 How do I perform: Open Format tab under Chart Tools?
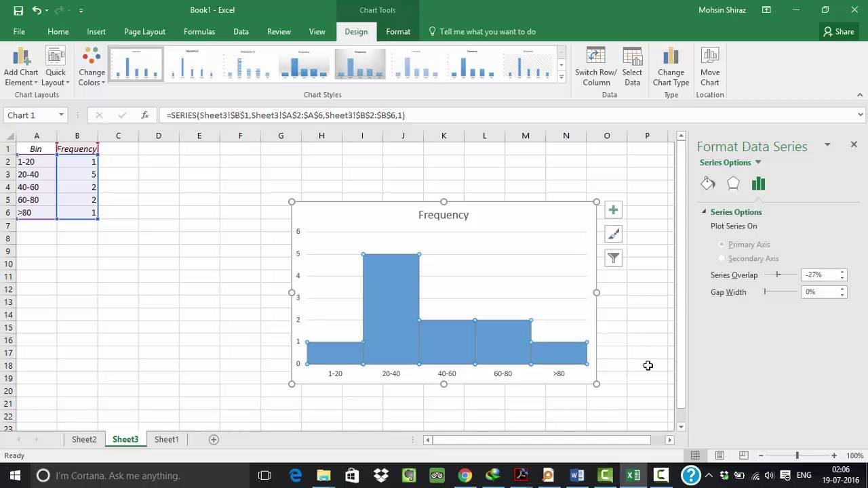pos(398,32)
